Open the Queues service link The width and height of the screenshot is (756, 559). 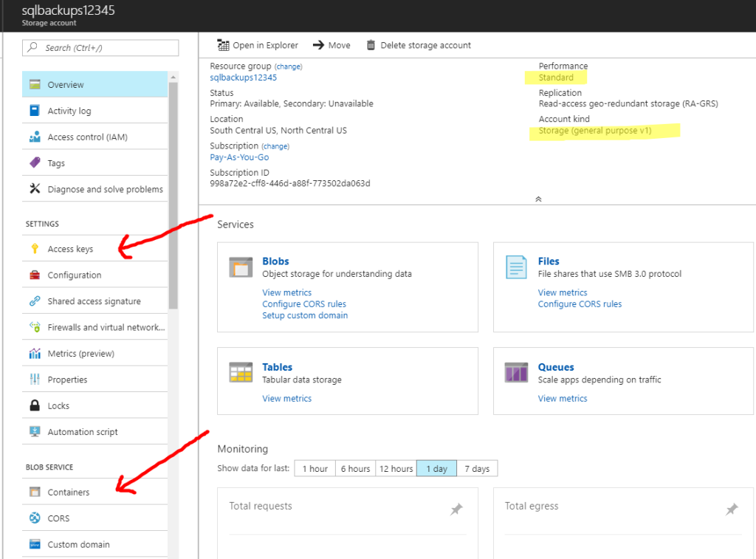point(556,367)
